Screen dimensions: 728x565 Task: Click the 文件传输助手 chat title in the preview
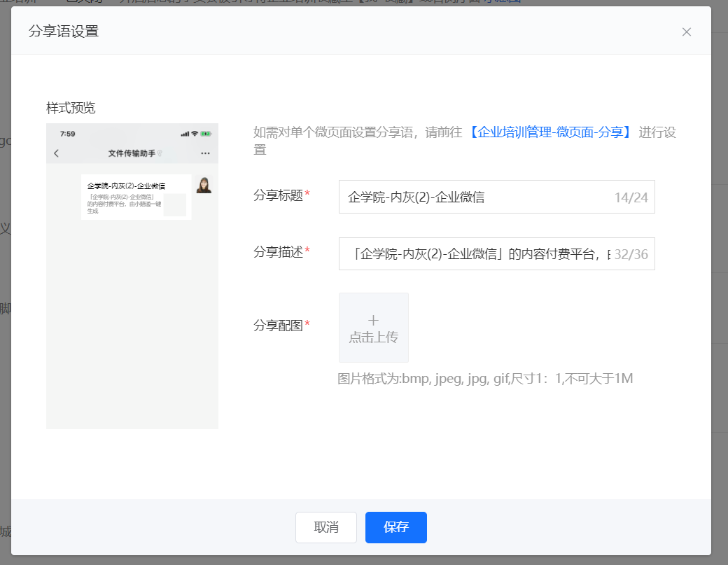(x=132, y=153)
